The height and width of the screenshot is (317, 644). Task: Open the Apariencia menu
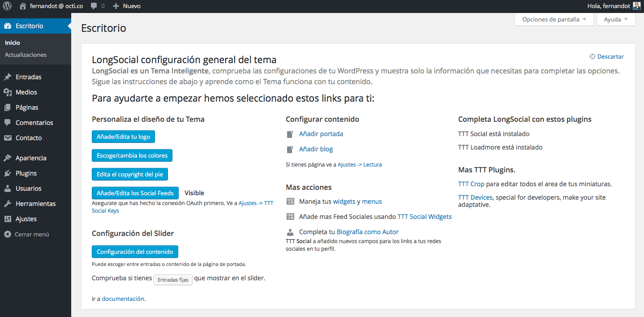pos(31,158)
